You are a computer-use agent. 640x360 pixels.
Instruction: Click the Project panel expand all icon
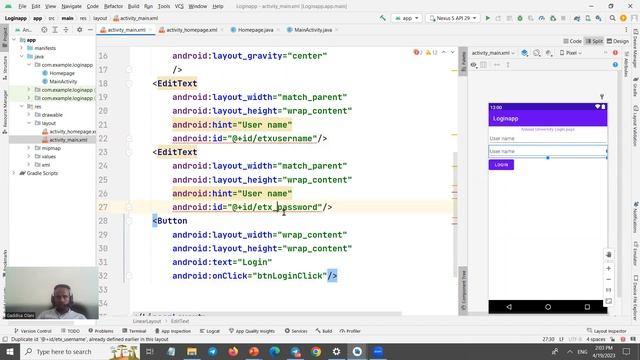point(55,30)
